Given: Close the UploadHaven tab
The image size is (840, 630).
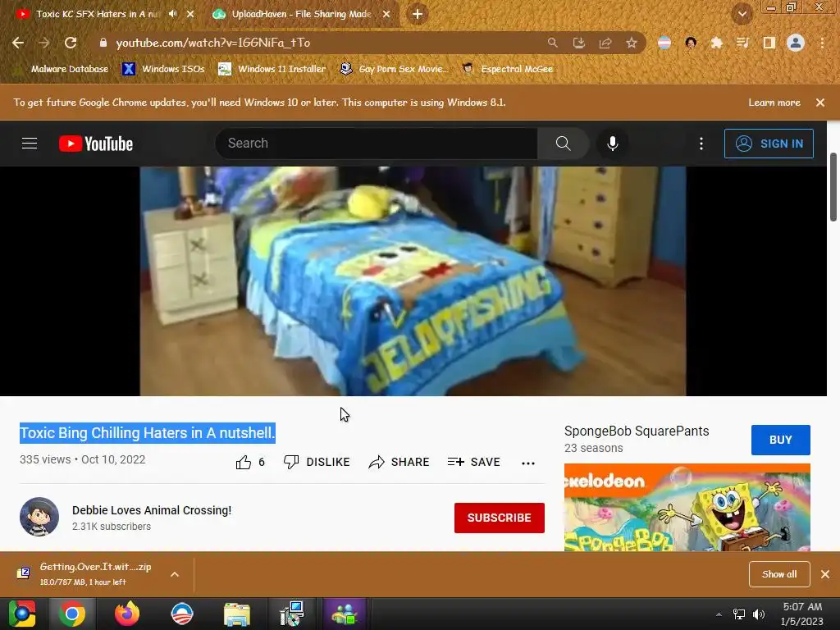Looking at the screenshot, I should pyautogui.click(x=386, y=14).
